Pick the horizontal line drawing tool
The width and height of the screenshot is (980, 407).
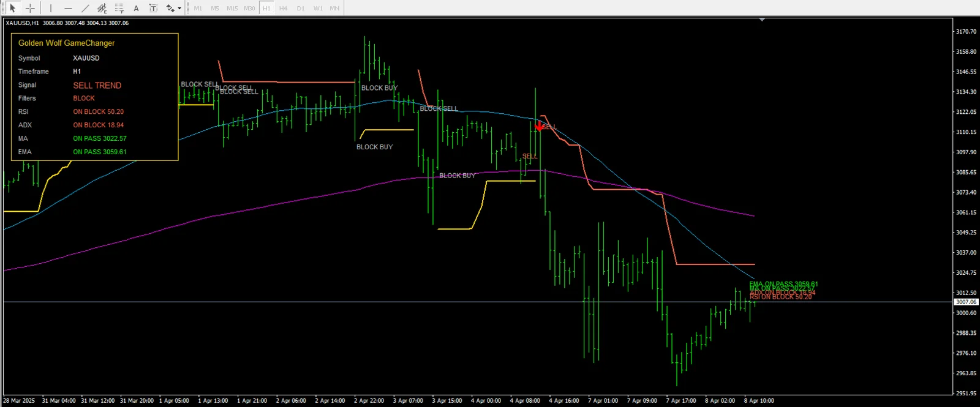[x=68, y=8]
